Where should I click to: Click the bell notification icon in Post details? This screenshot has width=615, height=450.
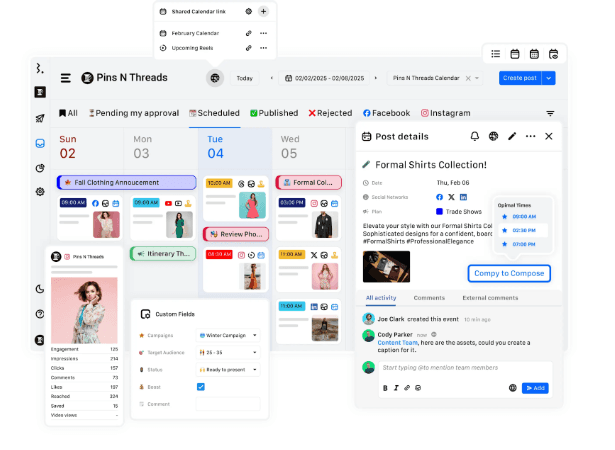474,136
